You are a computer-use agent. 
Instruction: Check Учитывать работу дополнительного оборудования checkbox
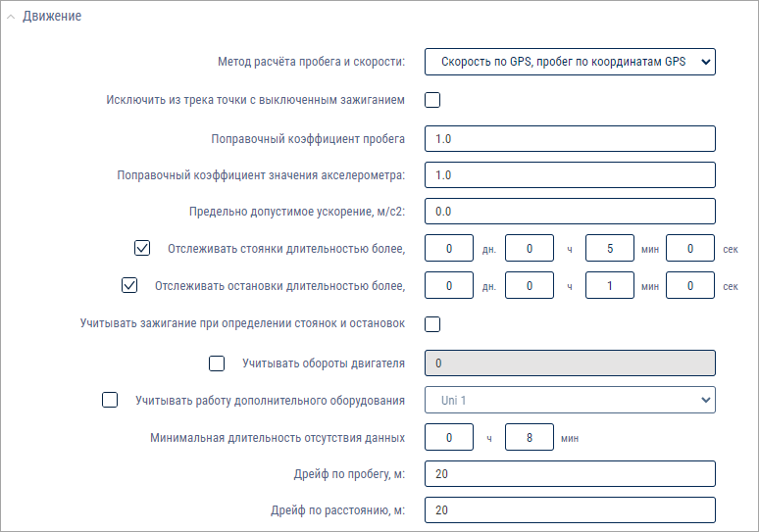110,400
